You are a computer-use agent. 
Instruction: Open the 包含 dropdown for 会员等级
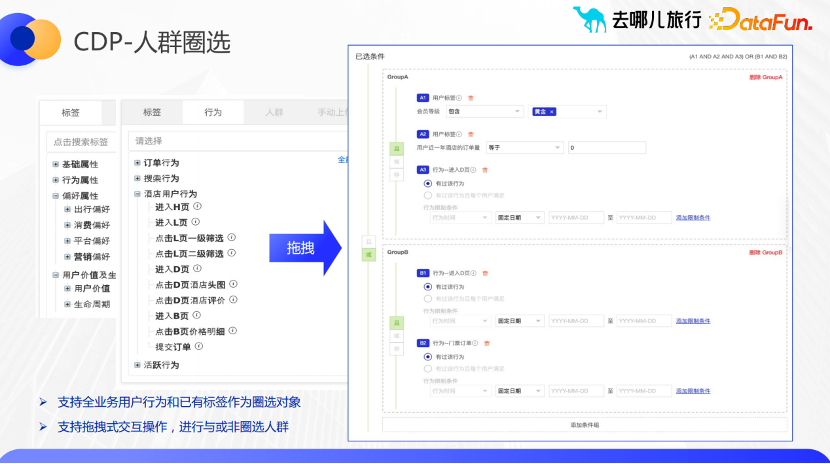click(x=484, y=112)
